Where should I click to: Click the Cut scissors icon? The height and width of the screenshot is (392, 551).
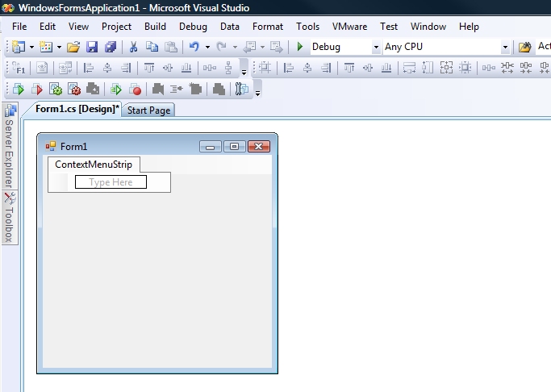[133, 47]
